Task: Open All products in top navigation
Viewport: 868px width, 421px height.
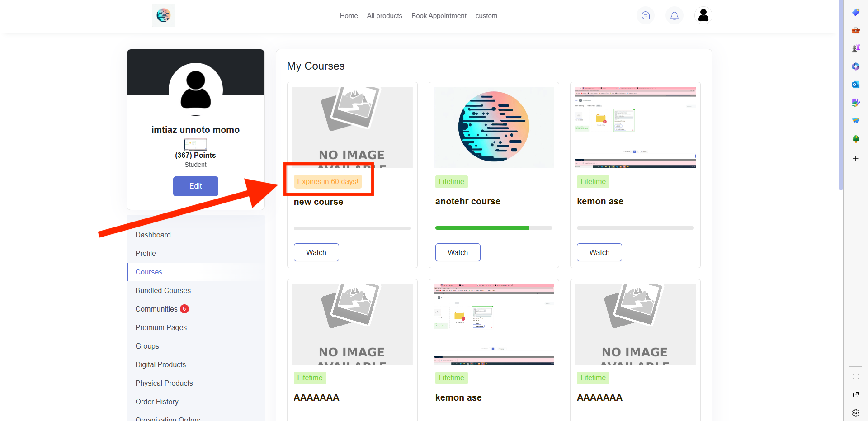Action: pyautogui.click(x=384, y=16)
